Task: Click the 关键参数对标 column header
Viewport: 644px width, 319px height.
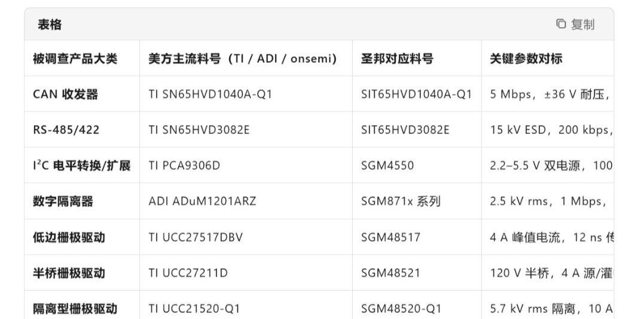Action: coord(526,59)
